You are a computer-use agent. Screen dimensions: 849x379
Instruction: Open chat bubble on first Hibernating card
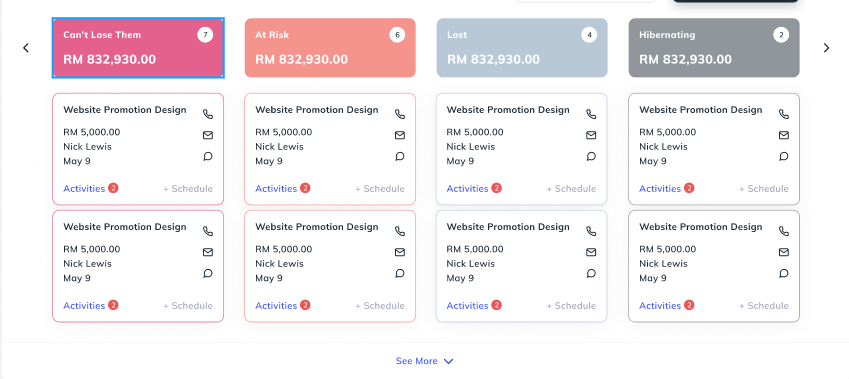coord(783,156)
